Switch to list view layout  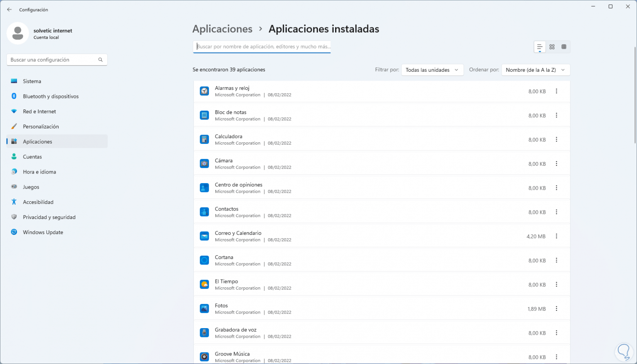click(540, 47)
